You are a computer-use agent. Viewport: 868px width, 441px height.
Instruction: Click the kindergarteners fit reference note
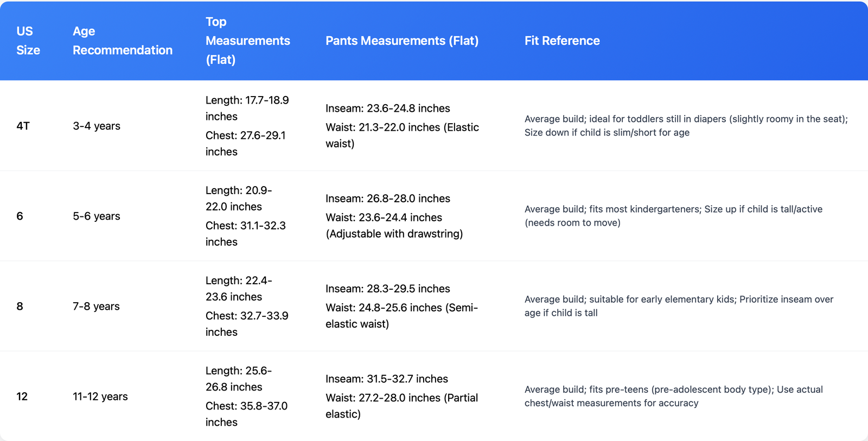point(673,215)
